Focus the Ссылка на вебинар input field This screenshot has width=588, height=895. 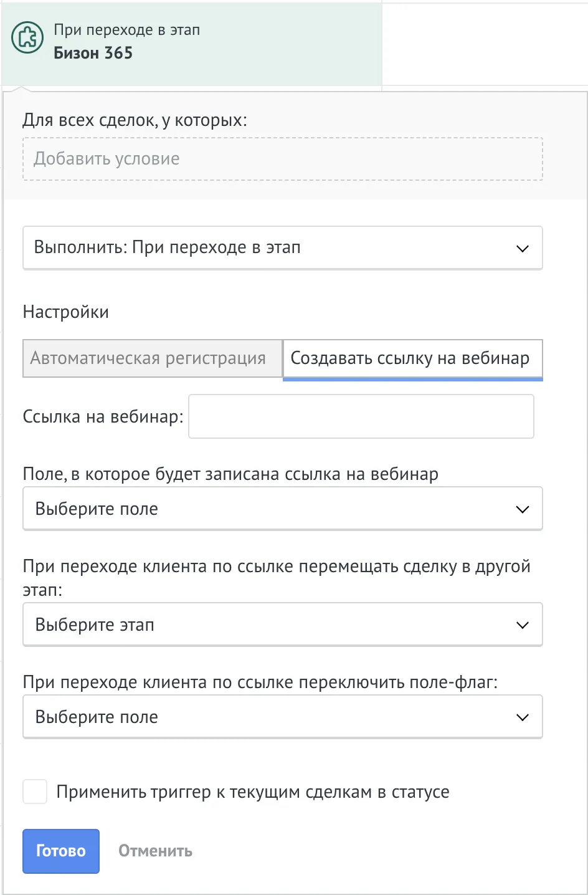point(361,416)
